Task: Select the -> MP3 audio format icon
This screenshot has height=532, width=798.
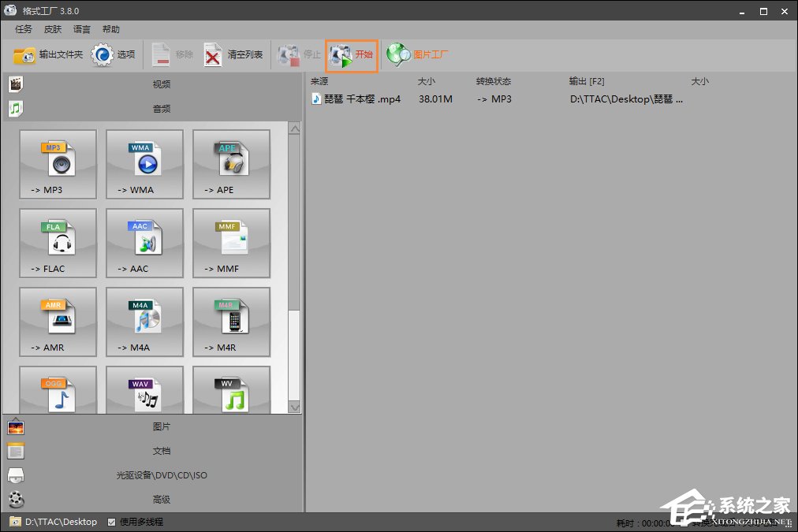Action: 58,164
